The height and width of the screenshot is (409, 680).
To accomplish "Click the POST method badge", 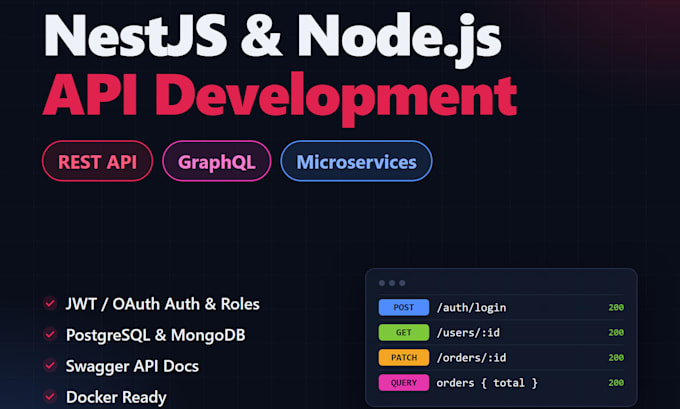I will [x=404, y=308].
